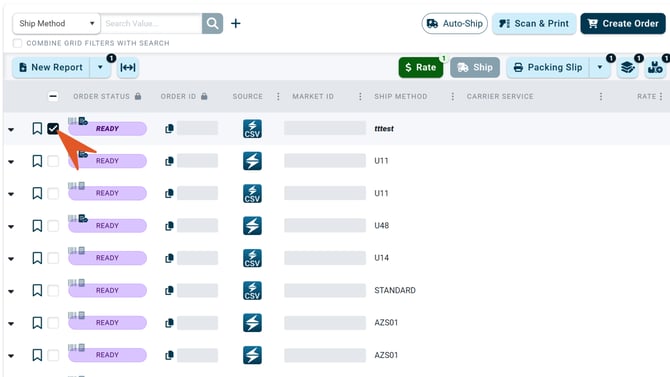
Task: Open Ship Method column options menu
Action: [453, 96]
